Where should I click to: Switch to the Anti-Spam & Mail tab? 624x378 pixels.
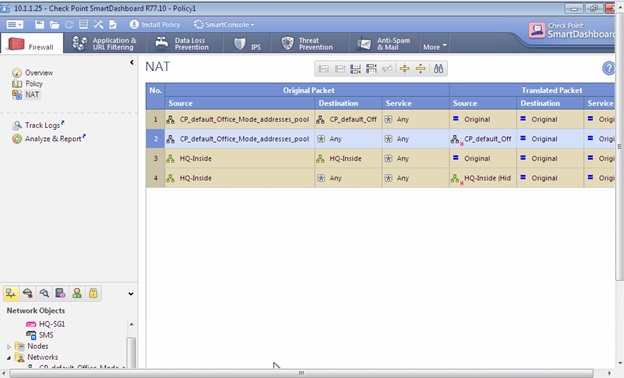[x=384, y=43]
